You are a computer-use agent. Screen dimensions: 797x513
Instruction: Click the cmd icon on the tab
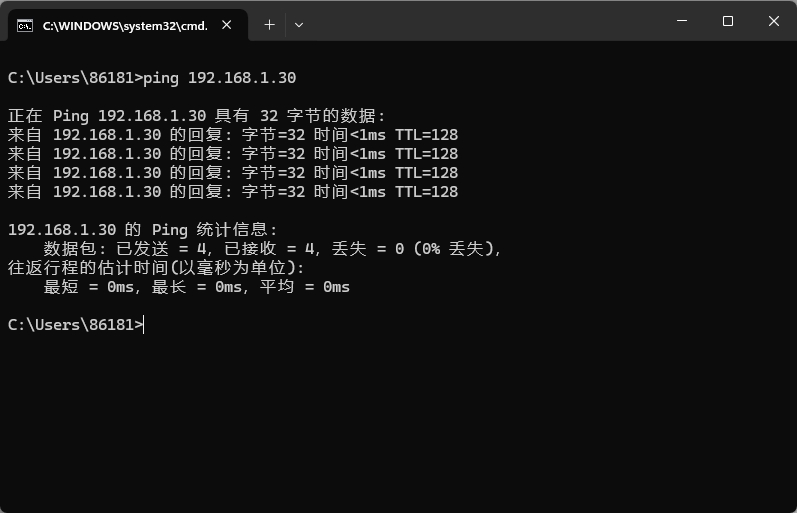26,25
